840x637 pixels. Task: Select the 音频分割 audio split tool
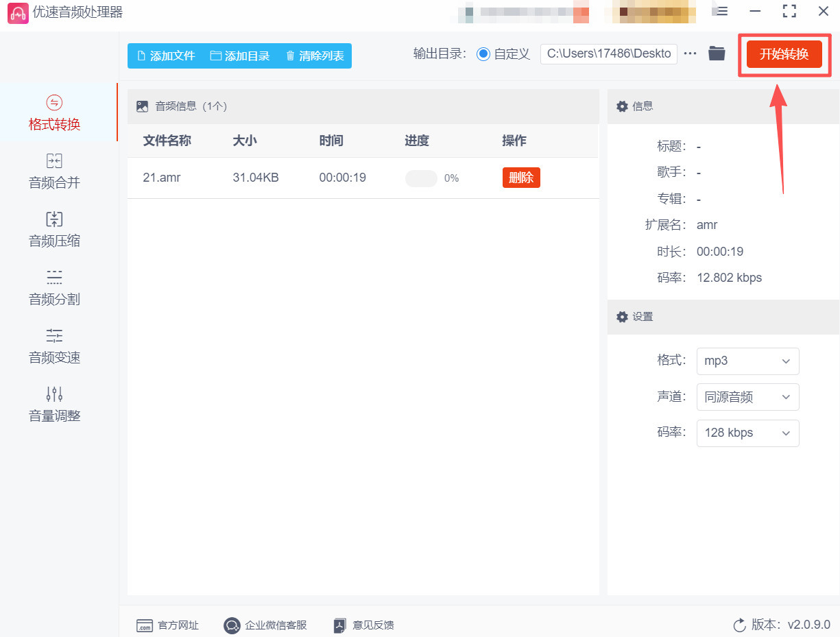click(54, 288)
